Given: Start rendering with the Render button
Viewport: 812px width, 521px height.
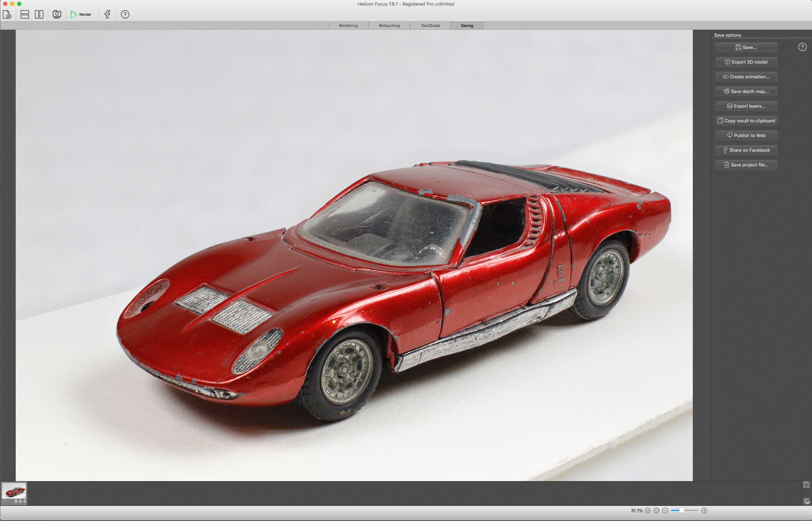Looking at the screenshot, I should [81, 14].
